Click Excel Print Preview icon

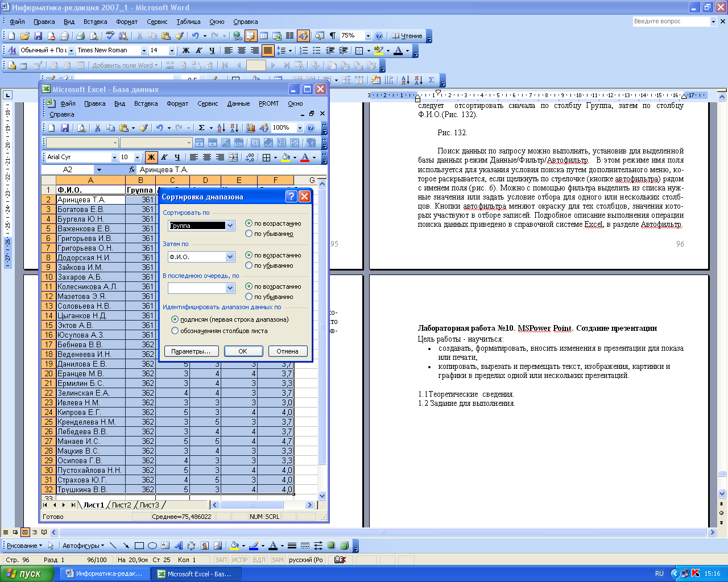tap(81, 128)
